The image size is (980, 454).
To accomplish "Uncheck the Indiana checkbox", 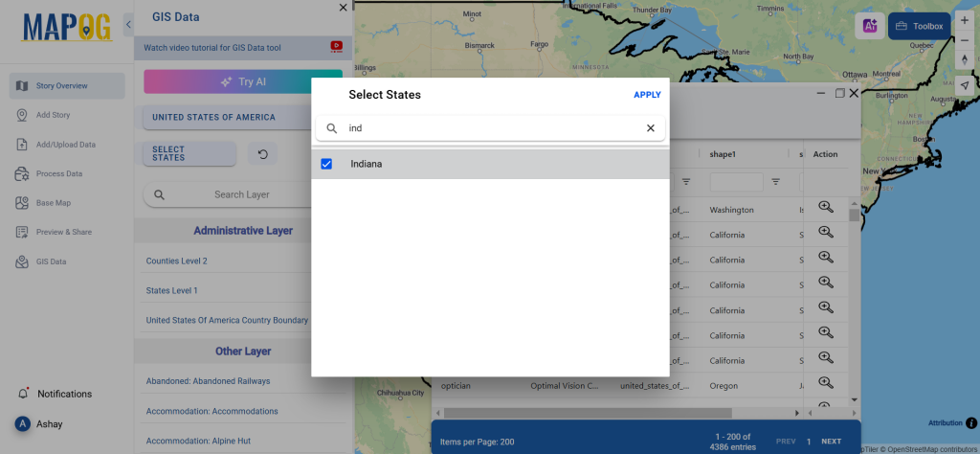I will click(x=326, y=164).
